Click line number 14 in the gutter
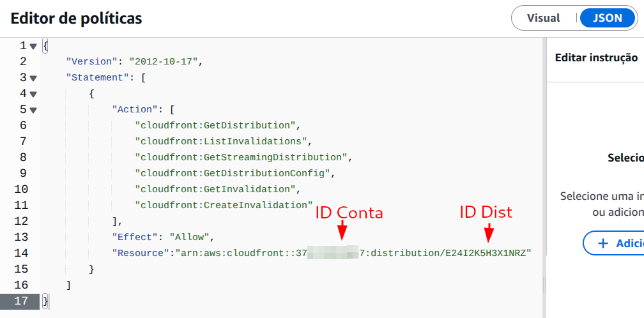This screenshot has height=318, width=644. click(20, 253)
